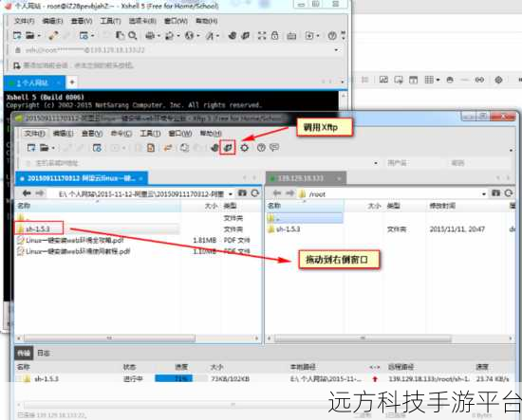Open 编辑(E) menu in Xftp window
Image resolution: width=522 pixels, height=420 pixels.
coord(63,134)
